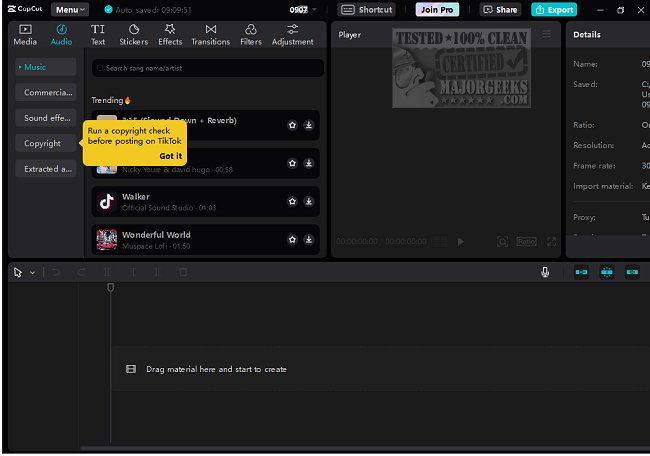Expand the pointer tool dropdown arrow

(x=32, y=273)
